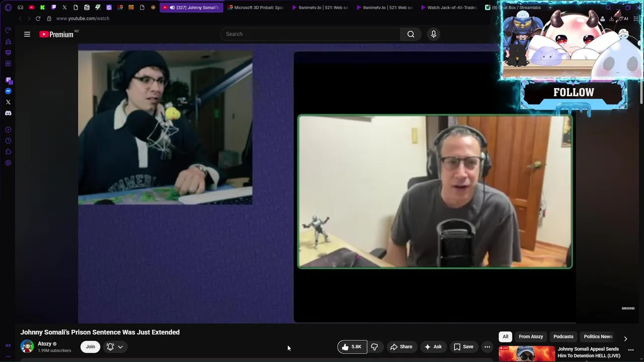View site security lock info
The width and height of the screenshot is (644, 362).
pyautogui.click(x=49, y=19)
